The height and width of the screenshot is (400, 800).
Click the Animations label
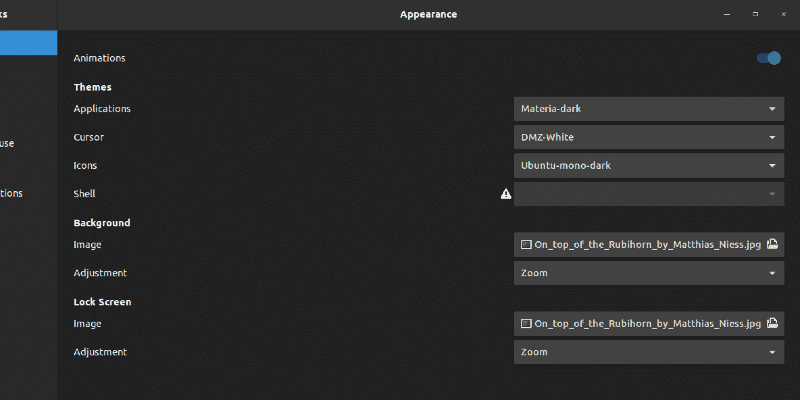pyautogui.click(x=99, y=58)
